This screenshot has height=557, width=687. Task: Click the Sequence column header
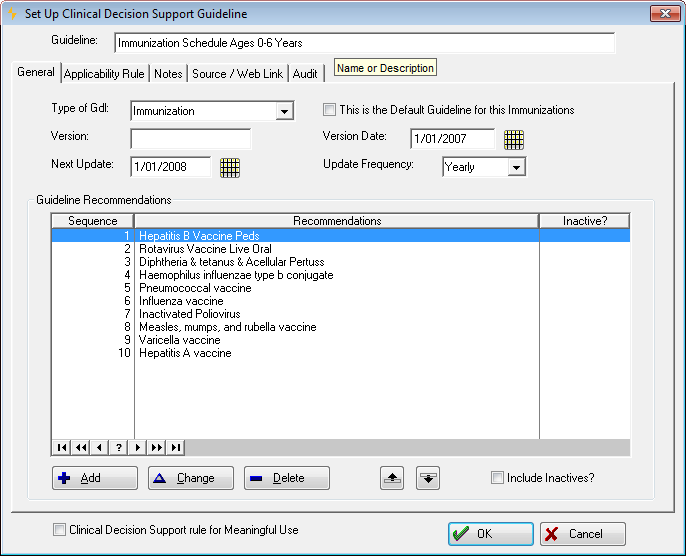click(92, 221)
